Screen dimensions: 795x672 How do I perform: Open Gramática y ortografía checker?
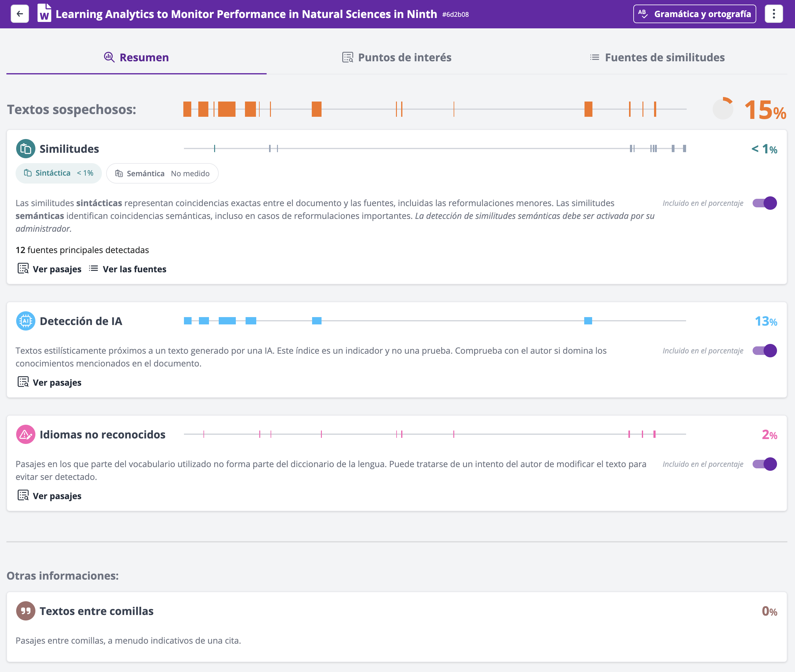pos(694,14)
